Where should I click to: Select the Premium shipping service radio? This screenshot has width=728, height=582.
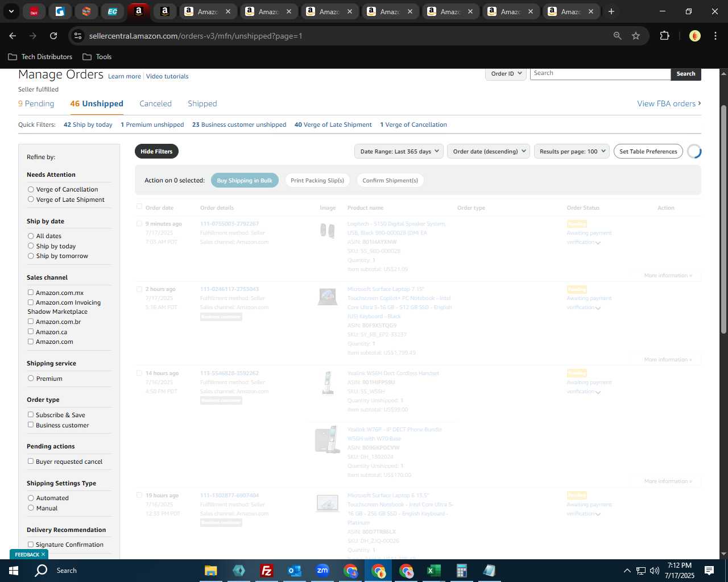[x=31, y=379]
